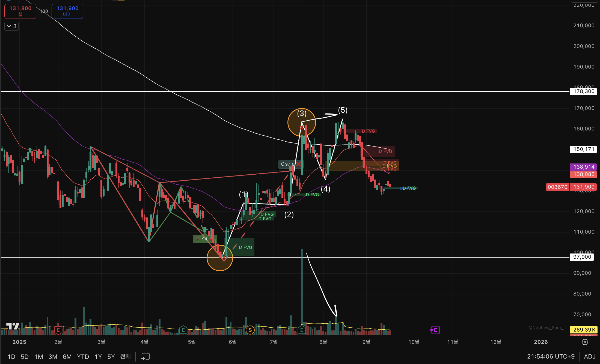Click the green E earnings marker in April
600x364 pixels.
tap(183, 330)
